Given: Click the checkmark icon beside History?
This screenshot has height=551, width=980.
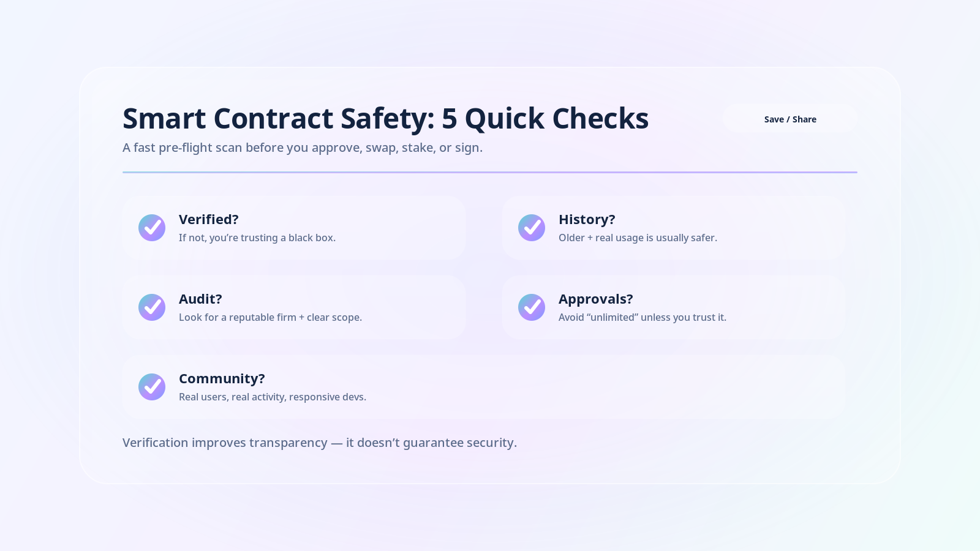Looking at the screenshot, I should (x=532, y=228).
